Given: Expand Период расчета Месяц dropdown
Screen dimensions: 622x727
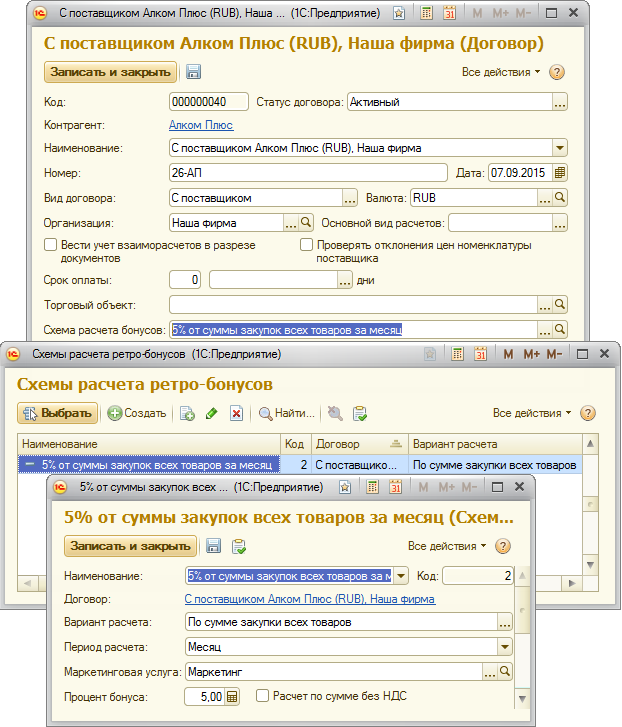Looking at the screenshot, I should point(505,647).
